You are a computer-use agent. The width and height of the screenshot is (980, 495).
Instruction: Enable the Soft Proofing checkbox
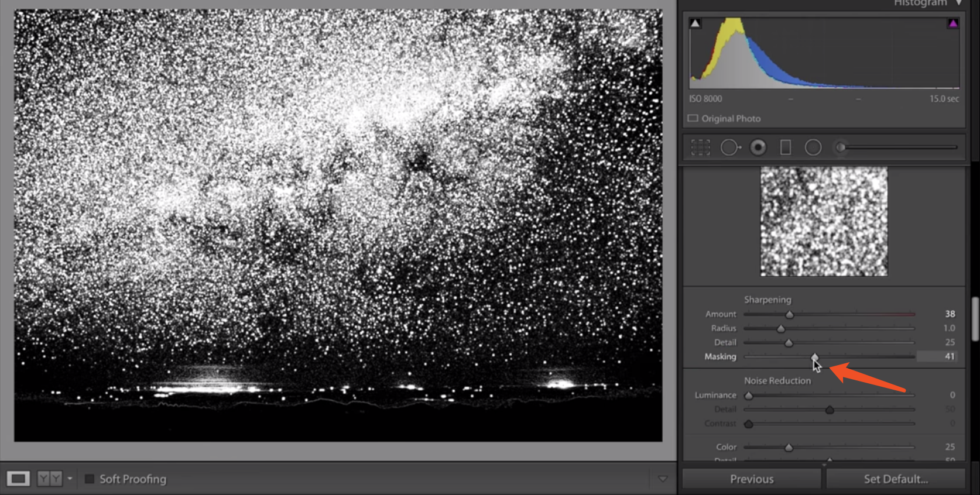pyautogui.click(x=90, y=479)
